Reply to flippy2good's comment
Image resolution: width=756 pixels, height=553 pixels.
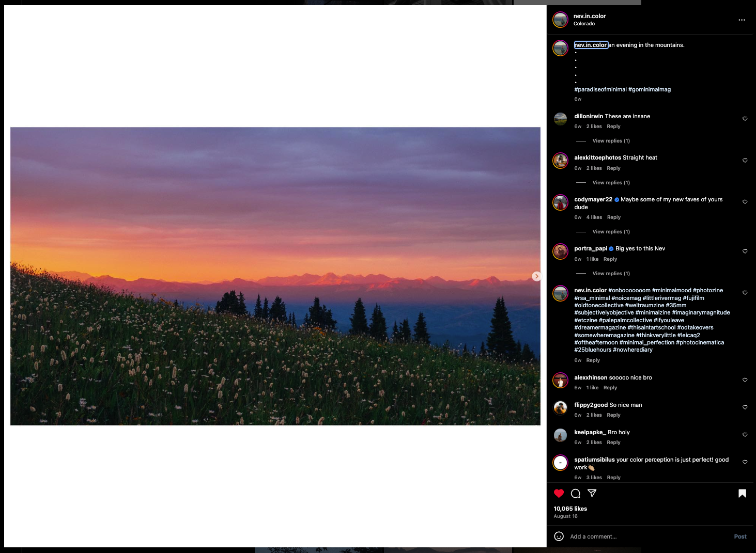613,415
